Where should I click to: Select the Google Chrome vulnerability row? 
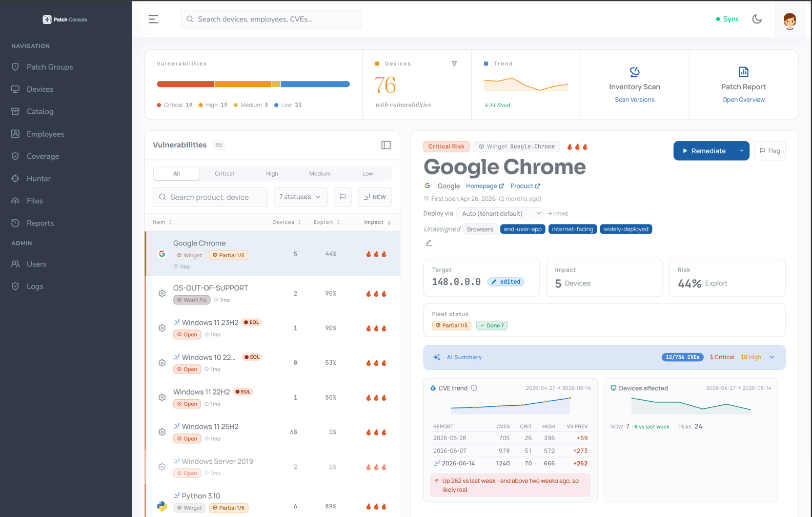point(273,254)
